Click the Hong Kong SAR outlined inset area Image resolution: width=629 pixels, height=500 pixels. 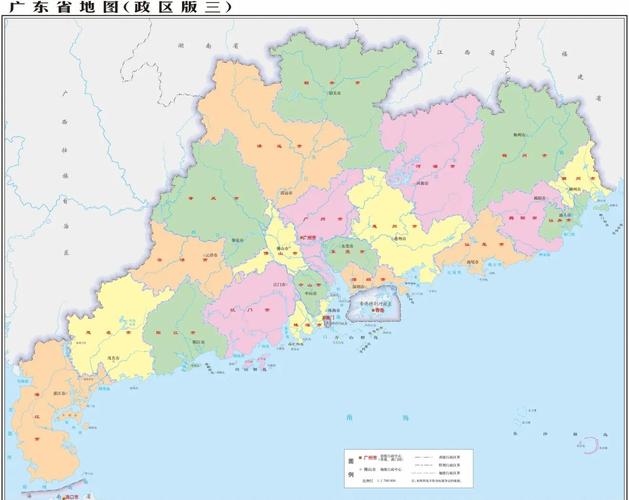click(374, 303)
